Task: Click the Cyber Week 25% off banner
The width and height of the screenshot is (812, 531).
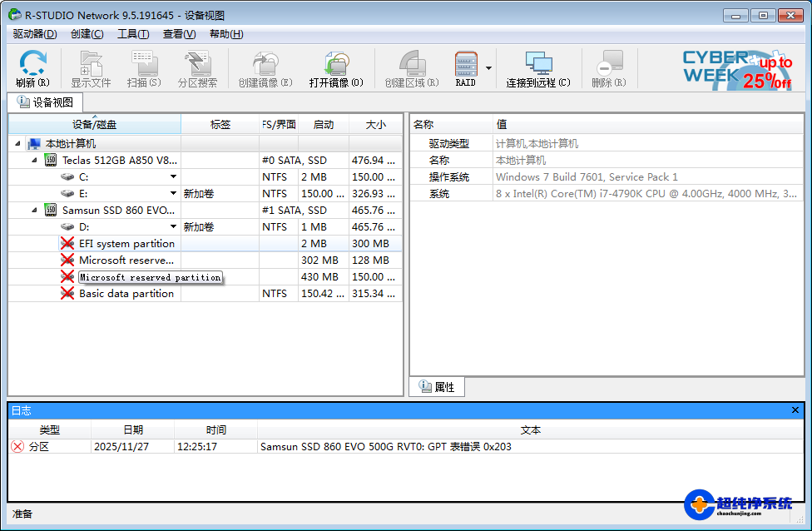Action: [737, 69]
